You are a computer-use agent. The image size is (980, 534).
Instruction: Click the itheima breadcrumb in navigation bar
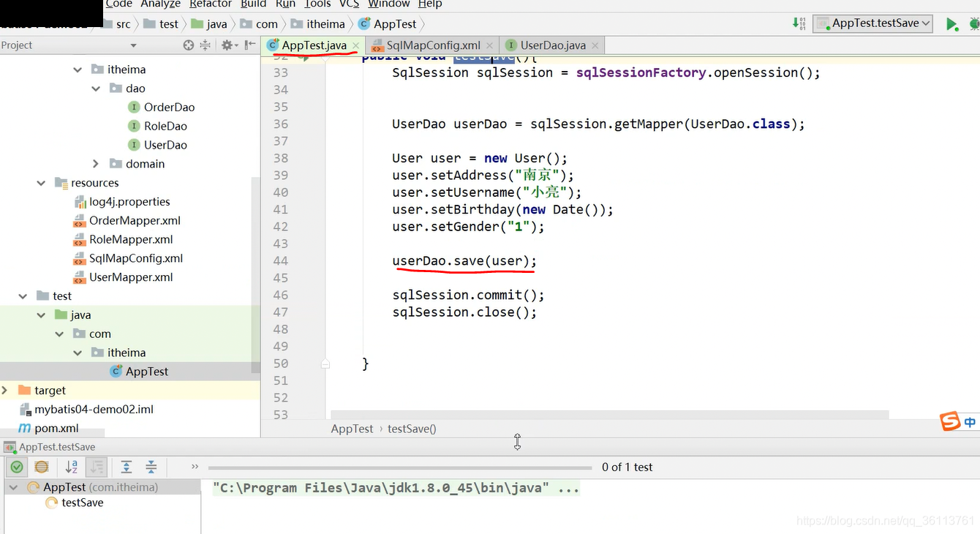pyautogui.click(x=325, y=24)
